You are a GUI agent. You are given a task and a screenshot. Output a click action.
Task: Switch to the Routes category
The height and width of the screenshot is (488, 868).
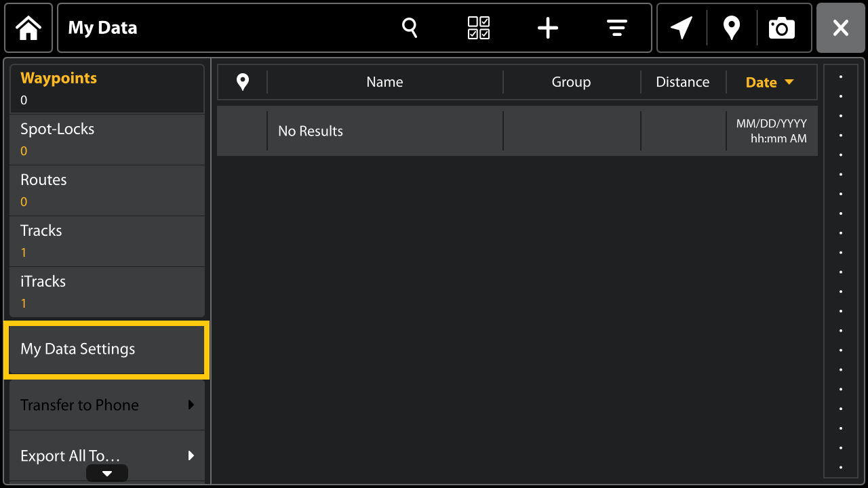(x=107, y=190)
